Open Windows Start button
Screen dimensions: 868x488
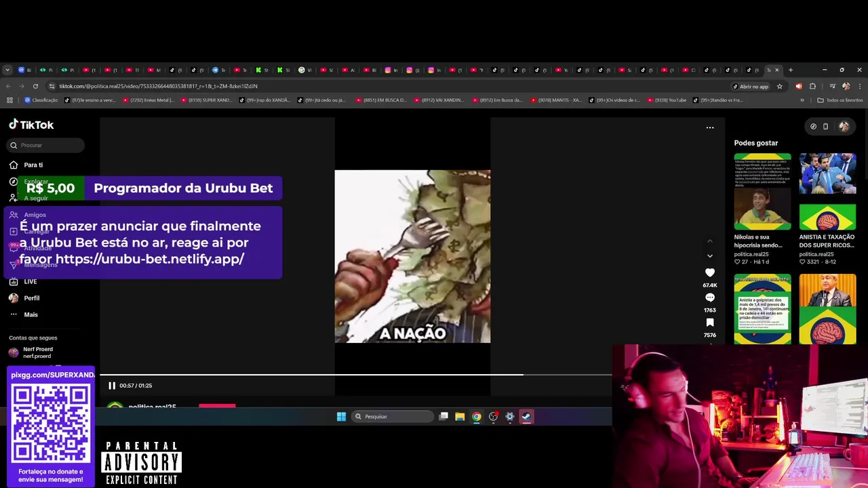[x=341, y=417]
